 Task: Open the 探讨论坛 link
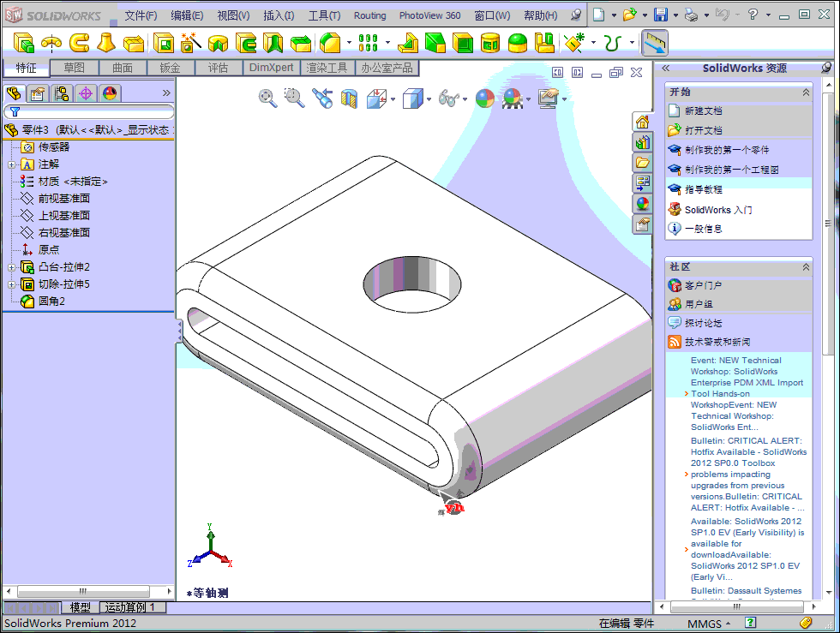pos(703,323)
